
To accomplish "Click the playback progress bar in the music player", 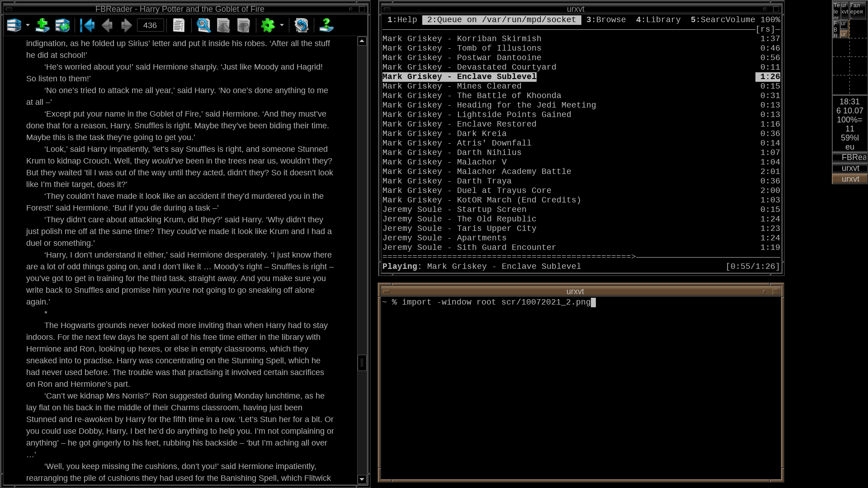I will [581, 257].
